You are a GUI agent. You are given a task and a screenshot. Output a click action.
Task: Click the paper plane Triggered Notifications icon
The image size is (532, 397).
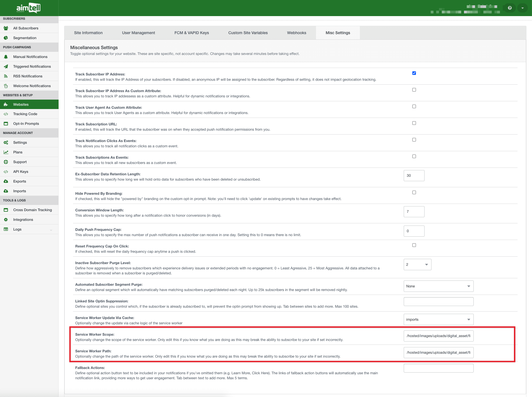[6, 67]
